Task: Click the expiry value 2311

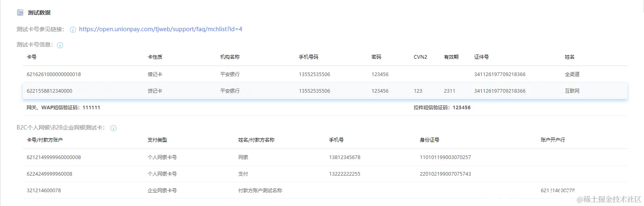Action: coord(449,91)
